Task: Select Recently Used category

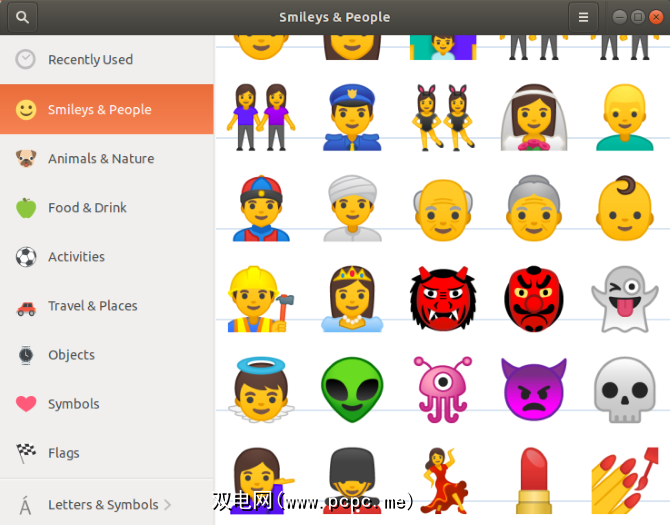Action: 107,60
